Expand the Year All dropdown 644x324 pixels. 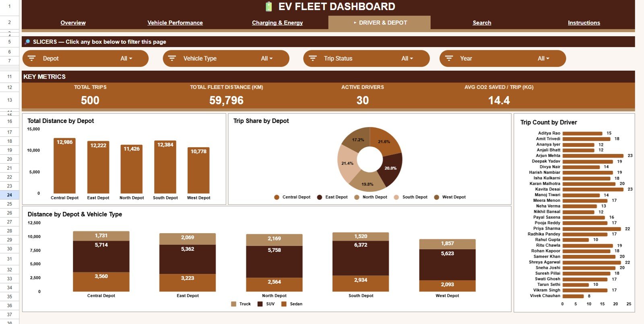tap(543, 58)
